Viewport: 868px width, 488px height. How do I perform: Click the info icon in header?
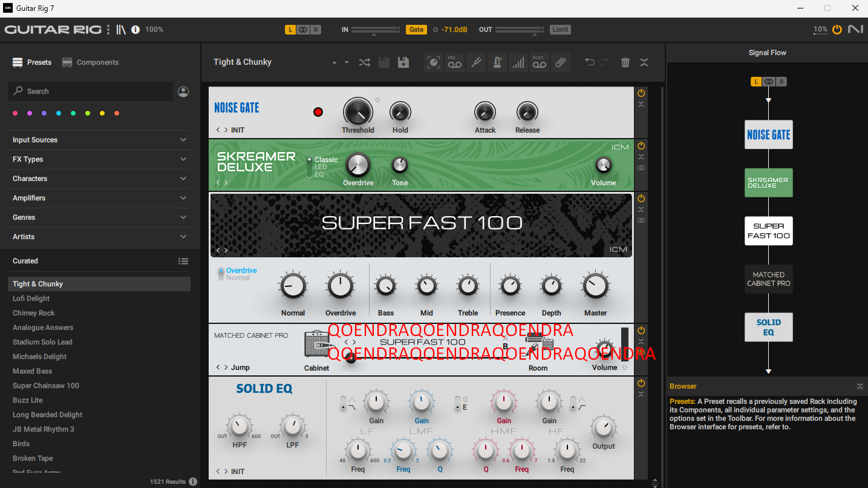tap(135, 29)
